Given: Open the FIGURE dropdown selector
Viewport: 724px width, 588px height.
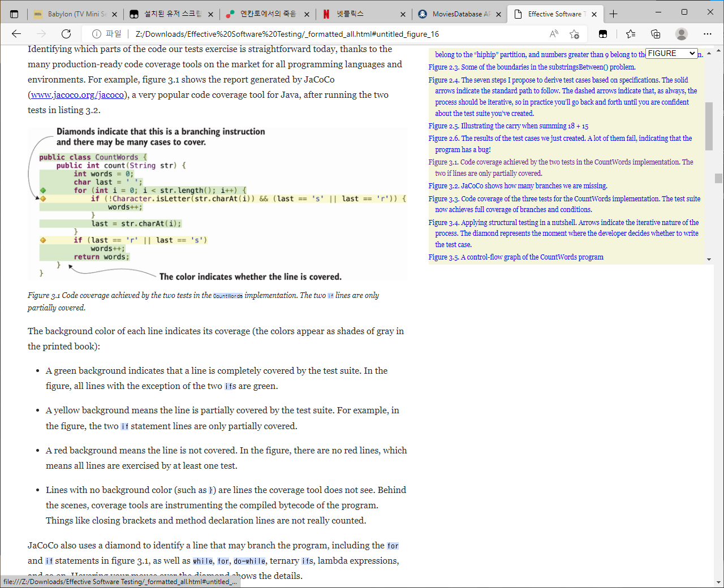Looking at the screenshot, I should tap(671, 53).
